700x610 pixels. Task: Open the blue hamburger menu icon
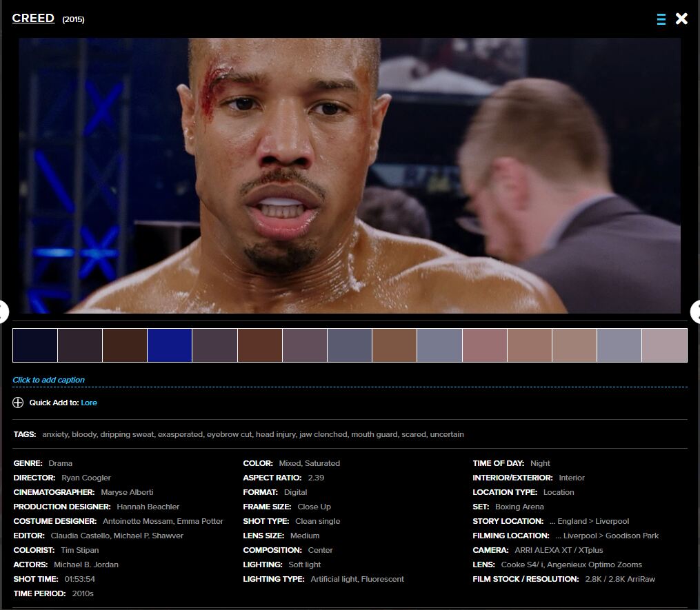click(x=661, y=19)
